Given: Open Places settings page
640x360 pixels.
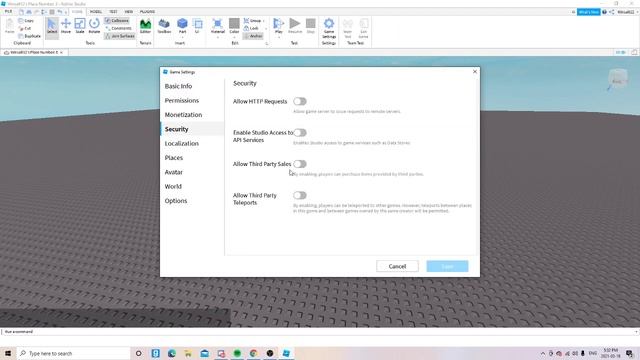Looking at the screenshot, I should coord(174,158).
